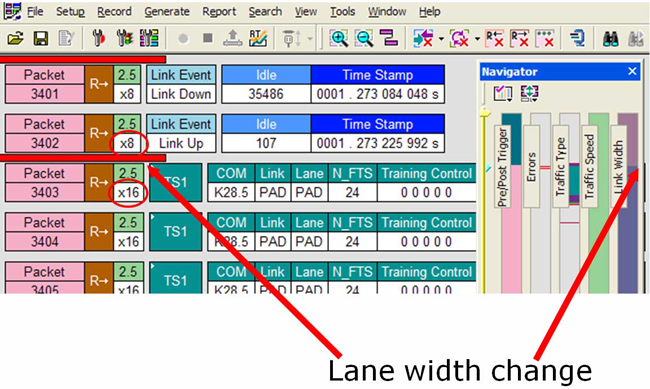650x389 pixels.
Task: Open file with the folder icon
Action: coord(15,39)
